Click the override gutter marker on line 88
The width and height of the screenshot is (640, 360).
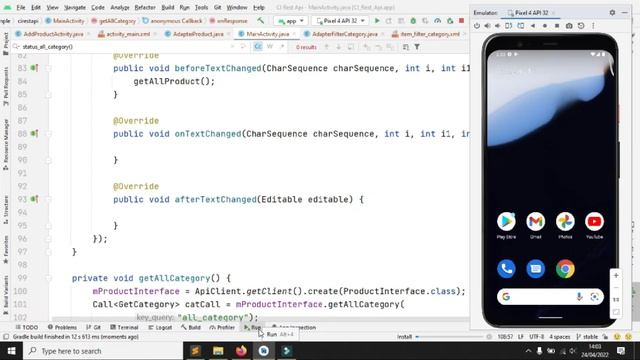34,133
